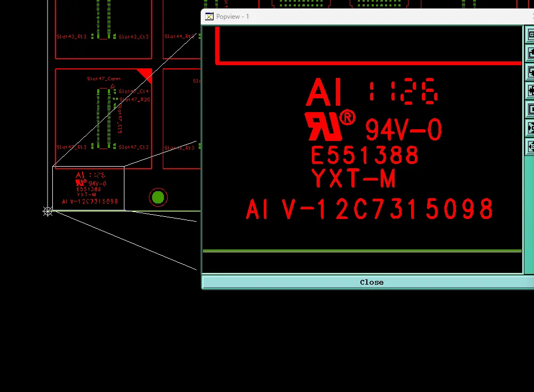Click the fourth pan-arrows icon in the Popview toolbar
Screen dimensions: 534x392
[530, 91]
